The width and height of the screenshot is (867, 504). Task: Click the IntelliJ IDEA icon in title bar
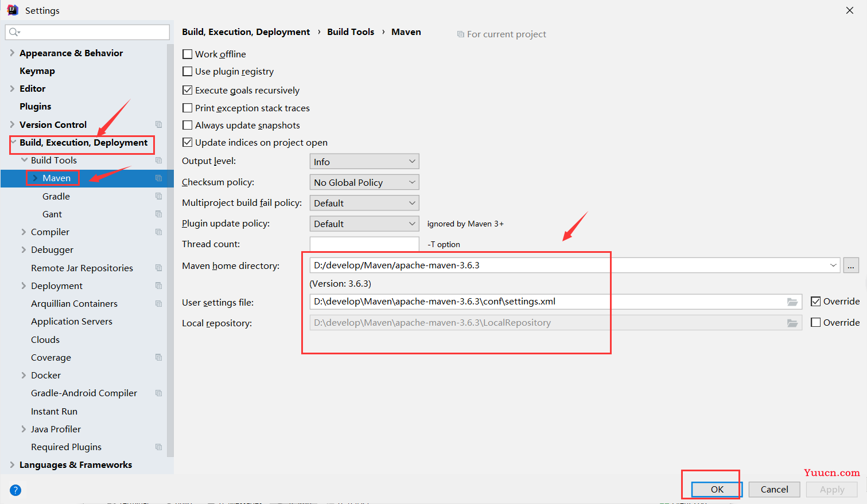click(13, 10)
